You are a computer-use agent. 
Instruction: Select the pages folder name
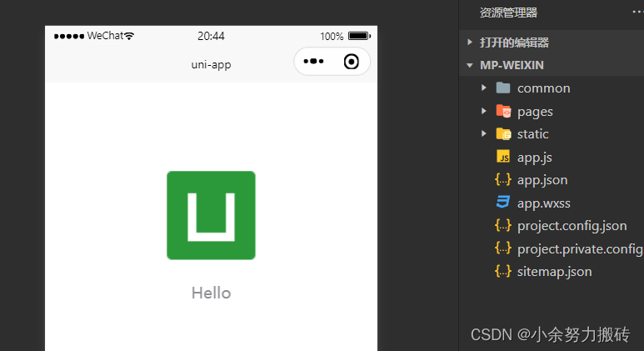point(535,113)
